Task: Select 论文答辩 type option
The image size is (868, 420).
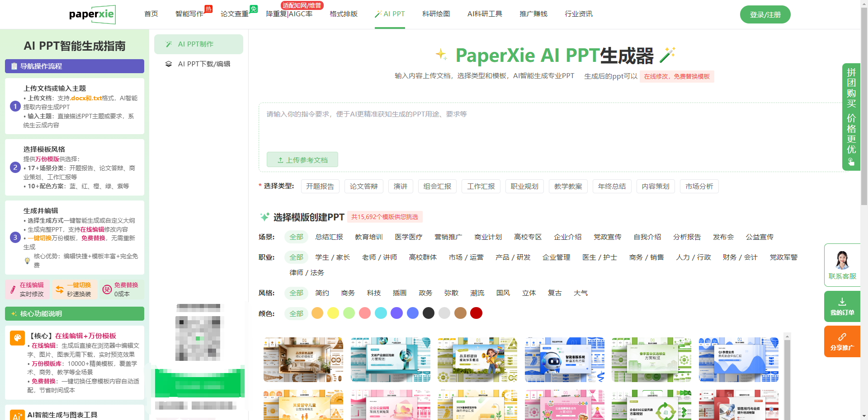Action: click(x=363, y=187)
